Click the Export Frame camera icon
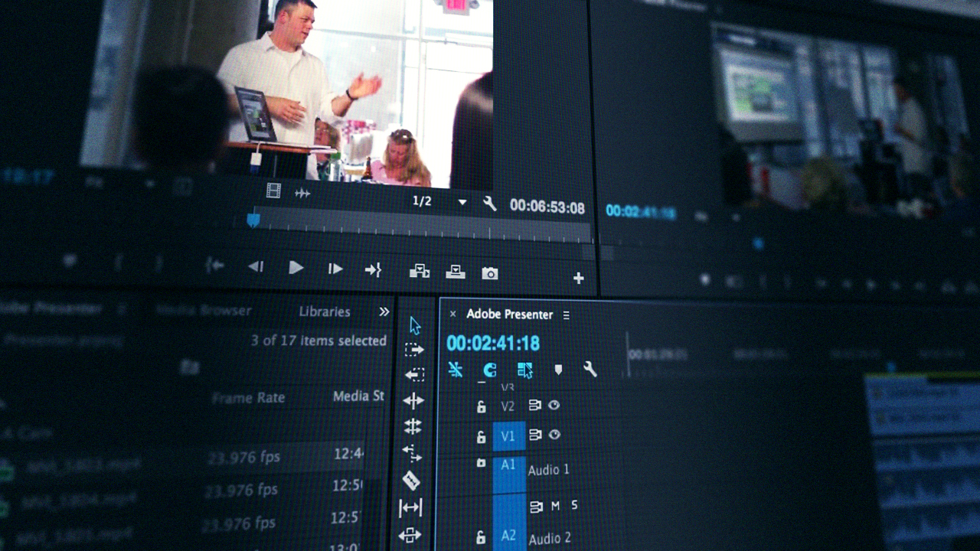Viewport: 980px width, 551px height. [x=490, y=272]
